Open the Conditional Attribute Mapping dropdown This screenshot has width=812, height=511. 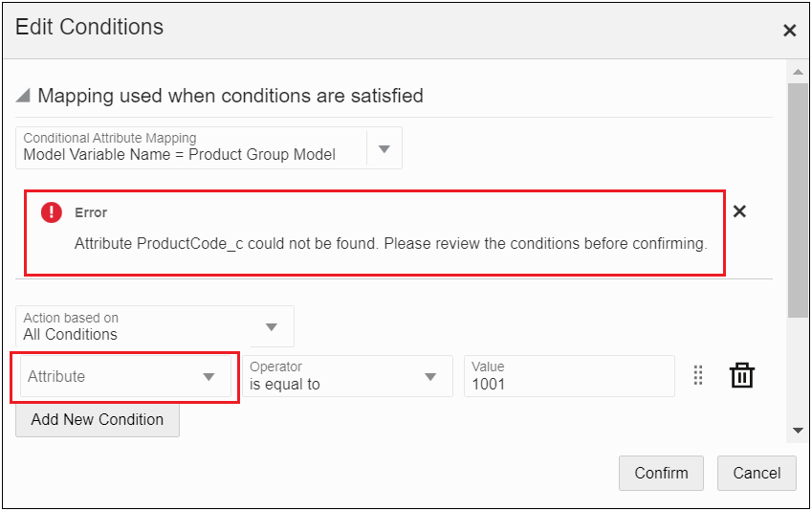point(191,147)
